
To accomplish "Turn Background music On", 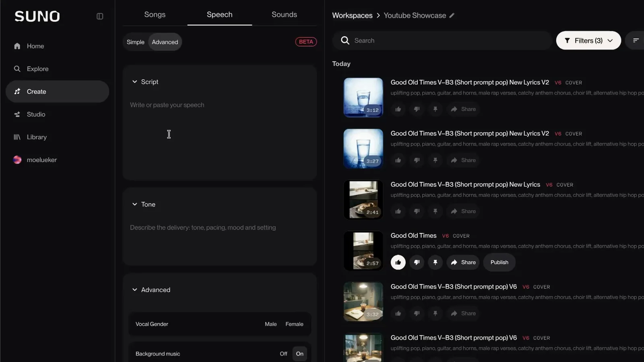I will [300, 354].
